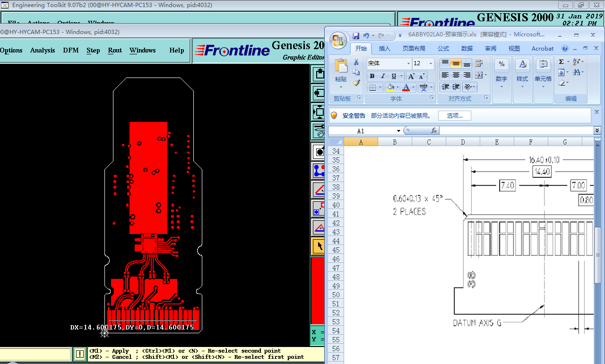Screen dimensions: 605x364
Task: Increase indent in Excel alignment group
Action: point(456,87)
